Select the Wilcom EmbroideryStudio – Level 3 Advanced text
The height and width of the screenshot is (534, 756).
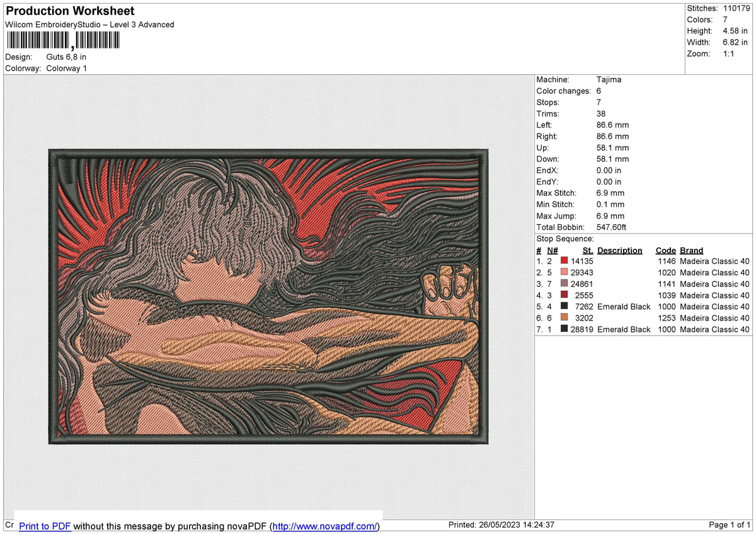tap(89, 25)
